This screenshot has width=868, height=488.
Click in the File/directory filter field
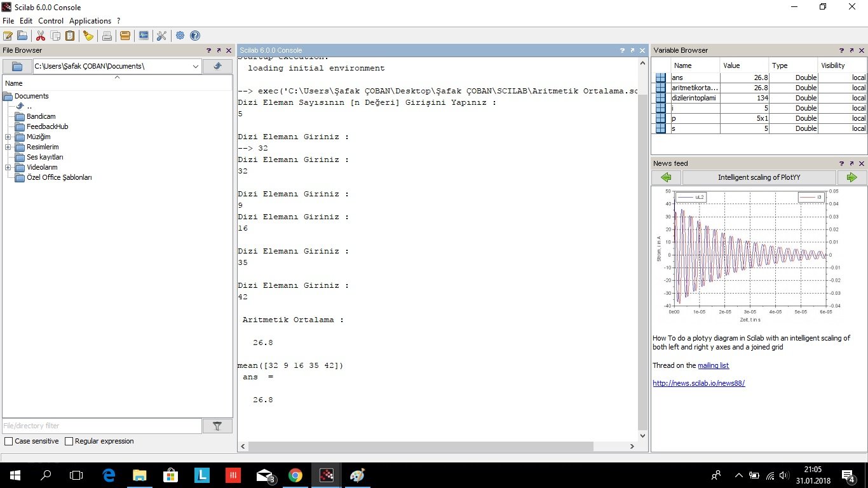[102, 426]
